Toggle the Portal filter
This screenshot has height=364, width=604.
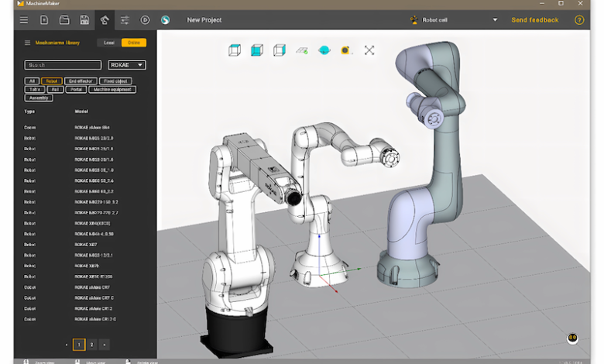coord(76,89)
